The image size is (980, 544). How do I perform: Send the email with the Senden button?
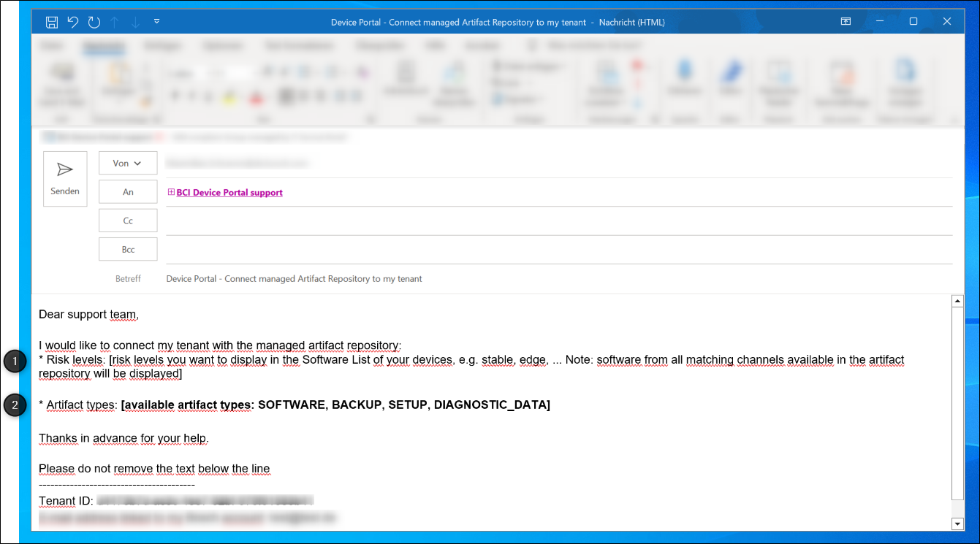(x=65, y=179)
